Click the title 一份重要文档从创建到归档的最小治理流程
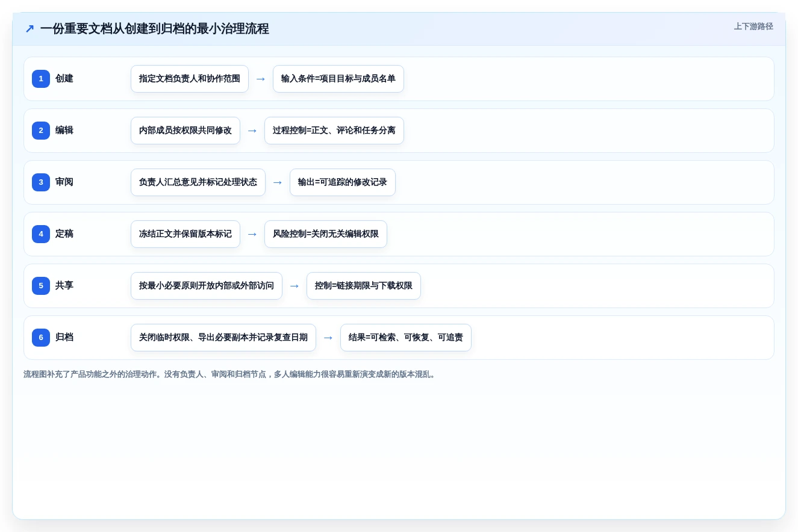 (155, 29)
